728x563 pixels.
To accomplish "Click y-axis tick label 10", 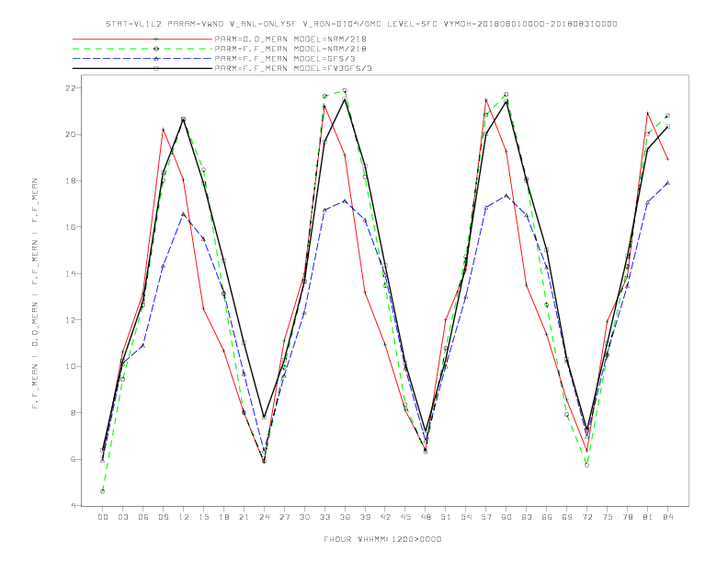I will coord(71,366).
